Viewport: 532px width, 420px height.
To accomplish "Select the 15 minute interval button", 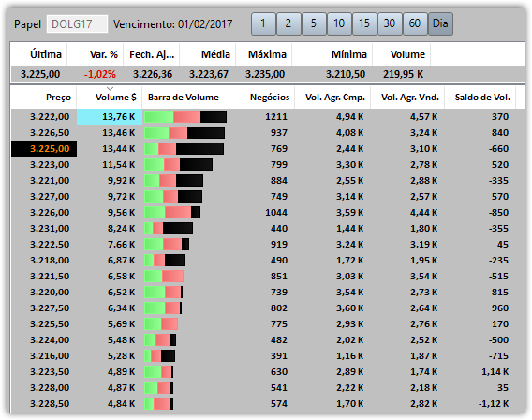I will point(364,23).
